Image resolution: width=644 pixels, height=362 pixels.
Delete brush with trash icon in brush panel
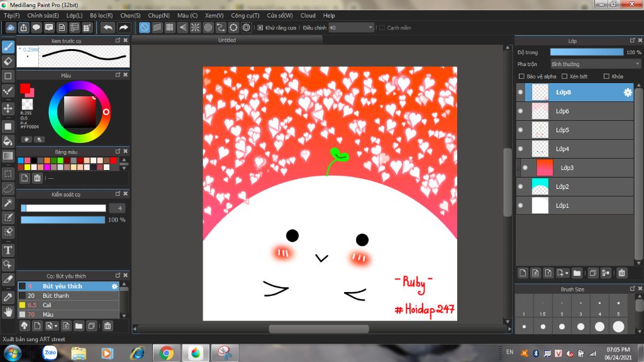click(107, 326)
